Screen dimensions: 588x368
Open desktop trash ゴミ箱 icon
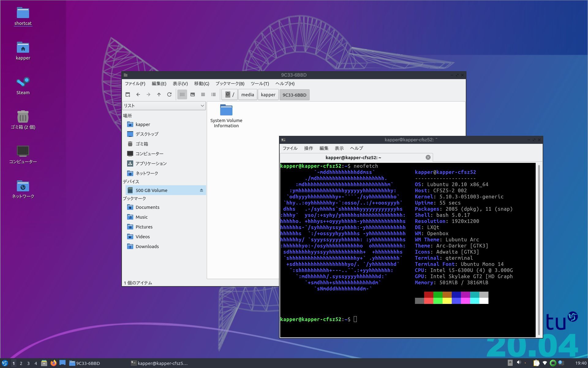(23, 120)
